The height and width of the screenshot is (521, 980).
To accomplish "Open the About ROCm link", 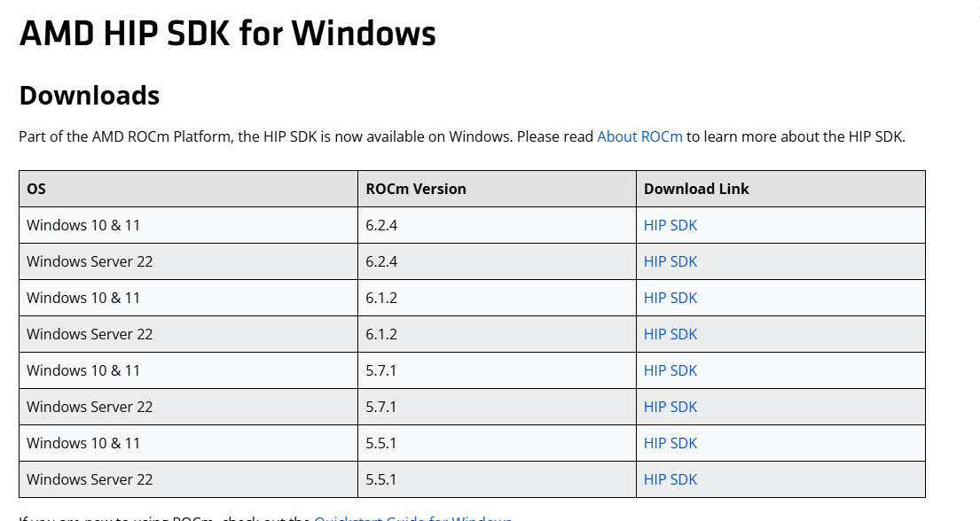I will (x=639, y=136).
